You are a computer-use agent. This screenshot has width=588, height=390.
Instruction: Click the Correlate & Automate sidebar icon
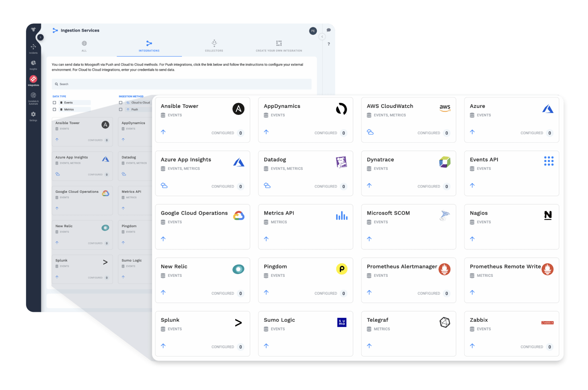[33, 97]
